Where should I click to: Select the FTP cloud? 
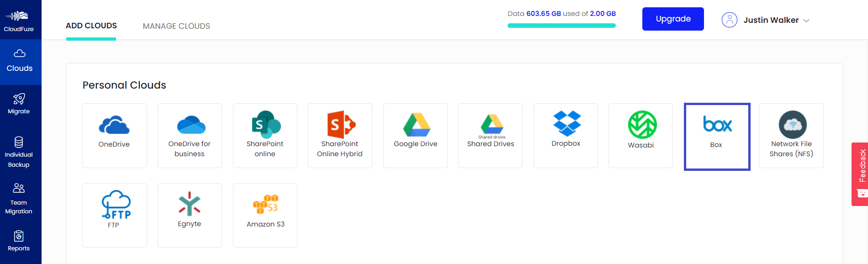point(115,216)
